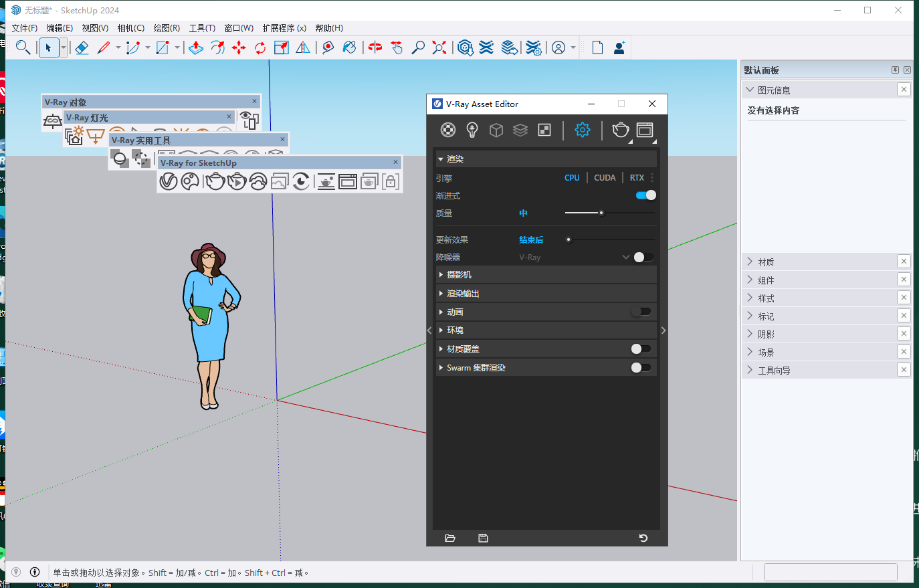Image resolution: width=919 pixels, height=588 pixels.
Task: Open the 绘图(R) menu
Action: coord(167,28)
